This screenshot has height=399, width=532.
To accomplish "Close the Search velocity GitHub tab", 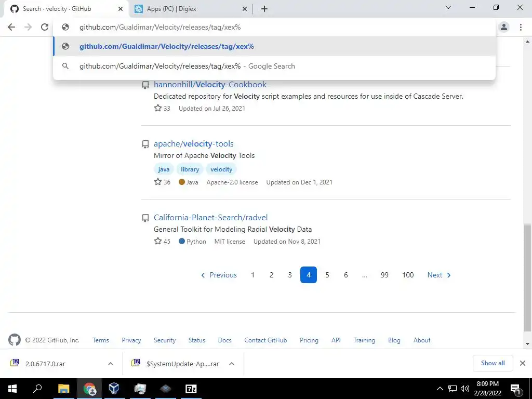I will tap(121, 9).
